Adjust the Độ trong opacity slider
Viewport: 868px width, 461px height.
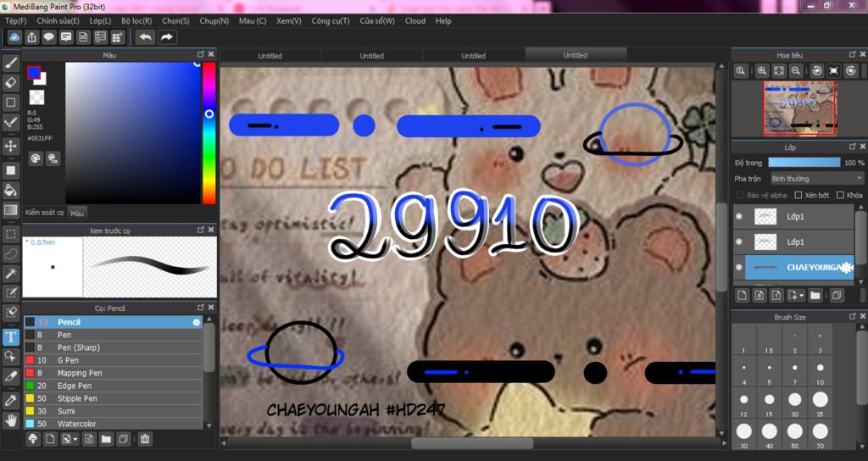click(804, 163)
